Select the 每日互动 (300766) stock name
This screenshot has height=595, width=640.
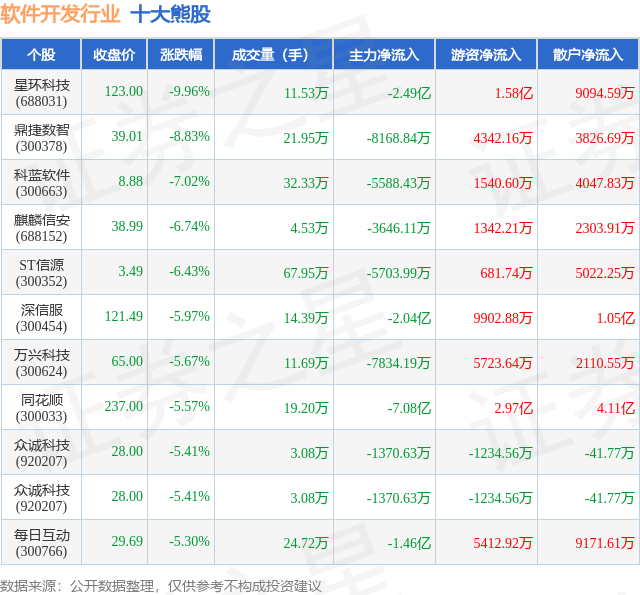pyautogui.click(x=42, y=543)
